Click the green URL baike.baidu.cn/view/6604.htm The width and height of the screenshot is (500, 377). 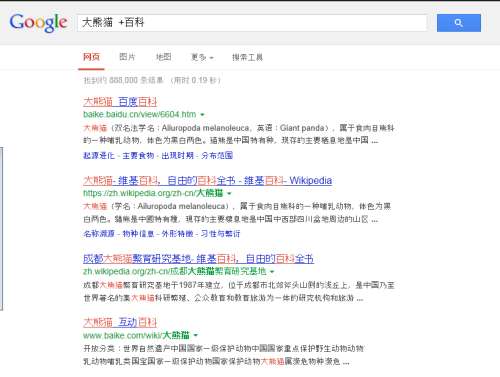click(x=139, y=114)
